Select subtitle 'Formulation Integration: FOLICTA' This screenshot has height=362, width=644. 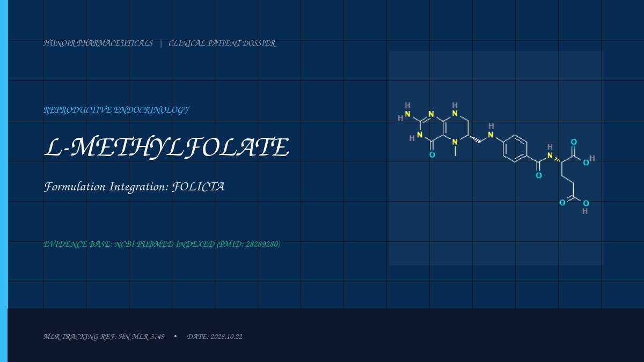coord(134,187)
